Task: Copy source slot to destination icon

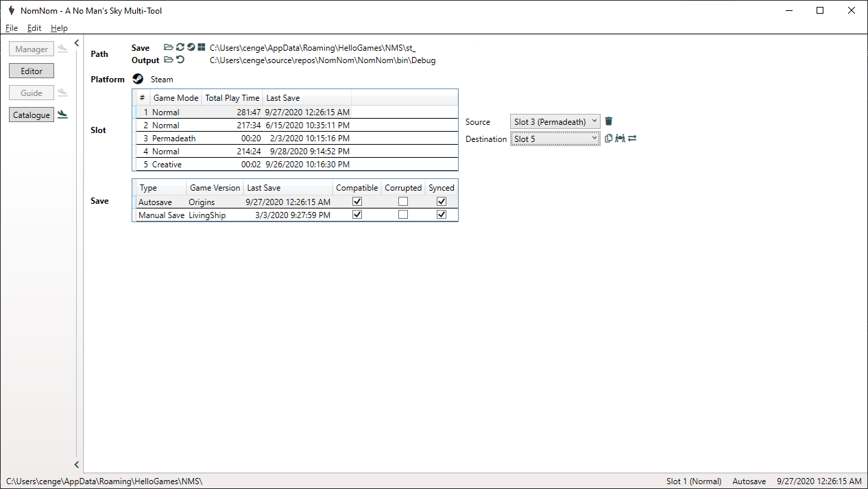Action: click(609, 139)
